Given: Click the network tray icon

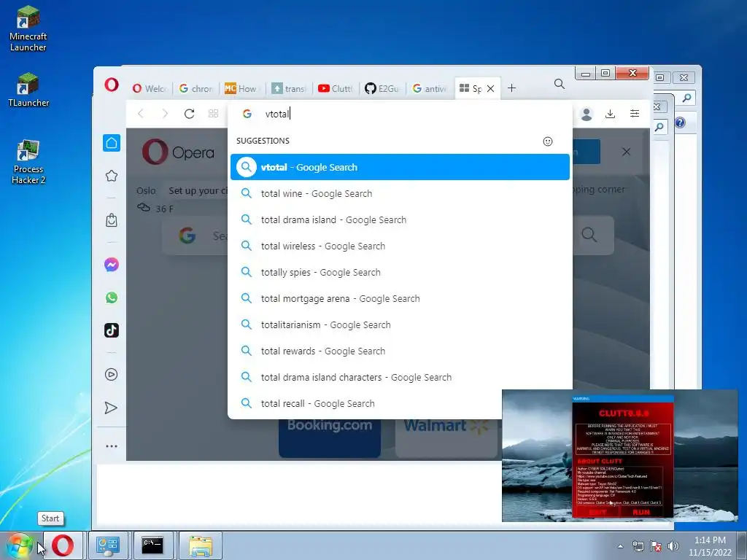Looking at the screenshot, I should tap(638, 546).
